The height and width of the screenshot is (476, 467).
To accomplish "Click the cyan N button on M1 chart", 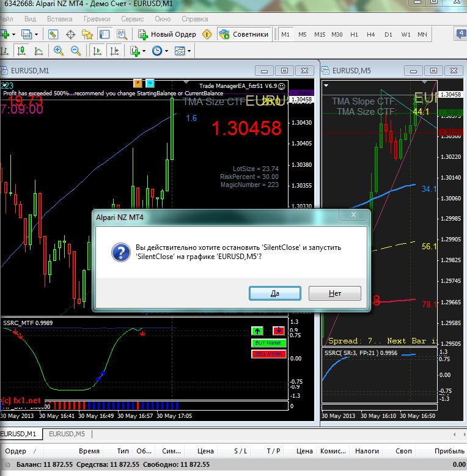I will [150, 82].
